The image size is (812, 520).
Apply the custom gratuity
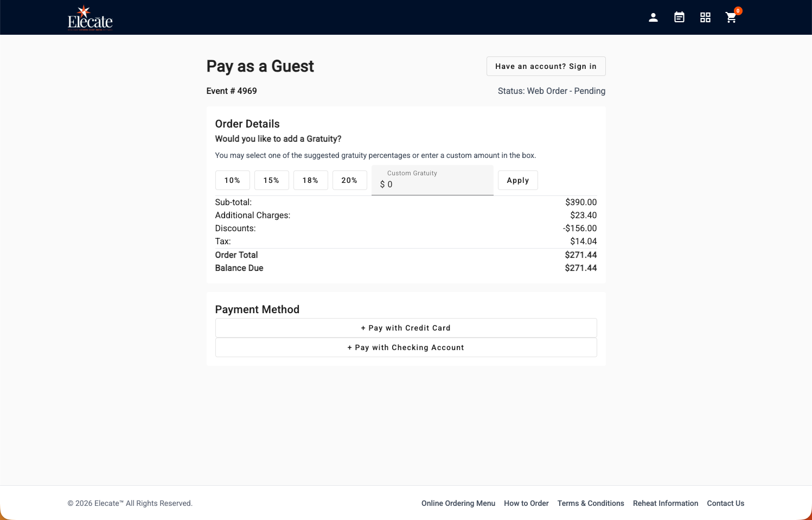(x=517, y=180)
